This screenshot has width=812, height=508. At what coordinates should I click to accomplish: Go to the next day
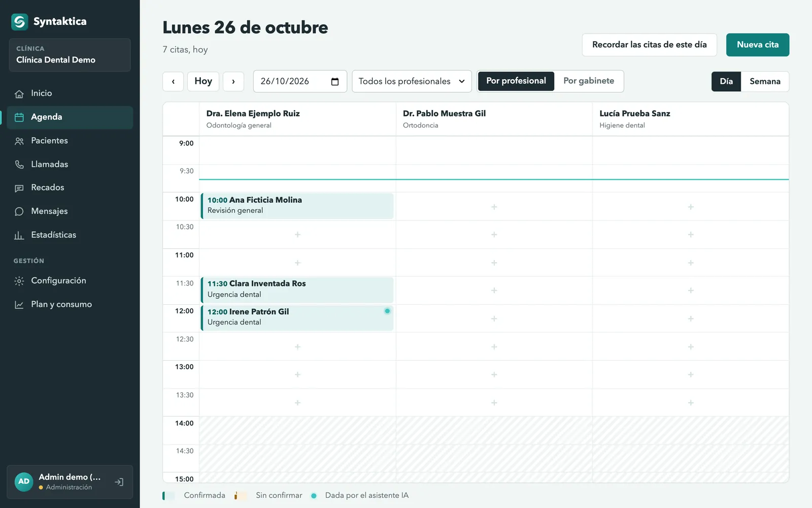click(x=233, y=81)
